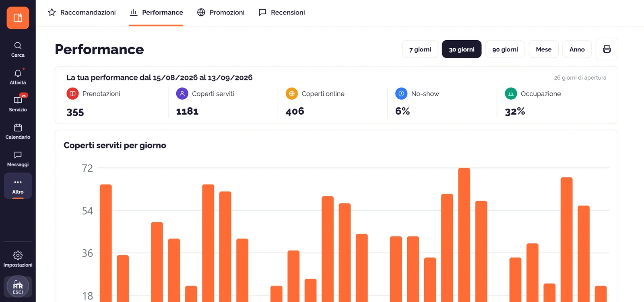The image size is (644, 302).
Task: Select the 30 giorni range
Action: click(462, 49)
